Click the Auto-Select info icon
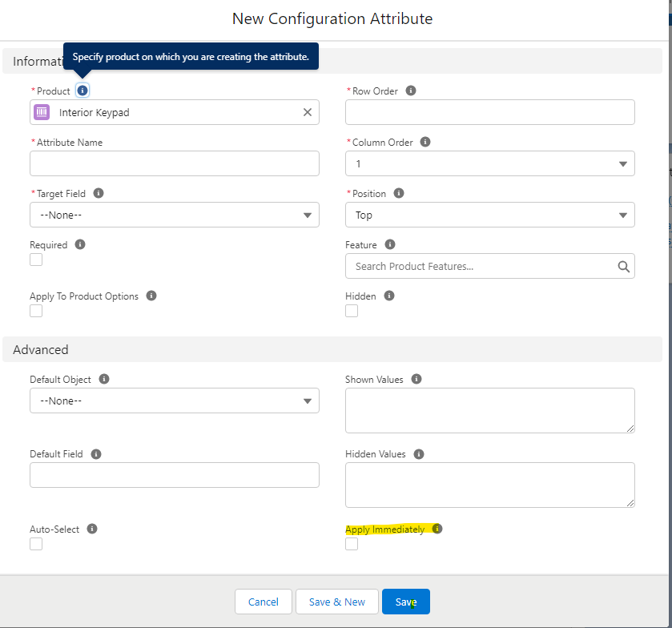 (92, 529)
